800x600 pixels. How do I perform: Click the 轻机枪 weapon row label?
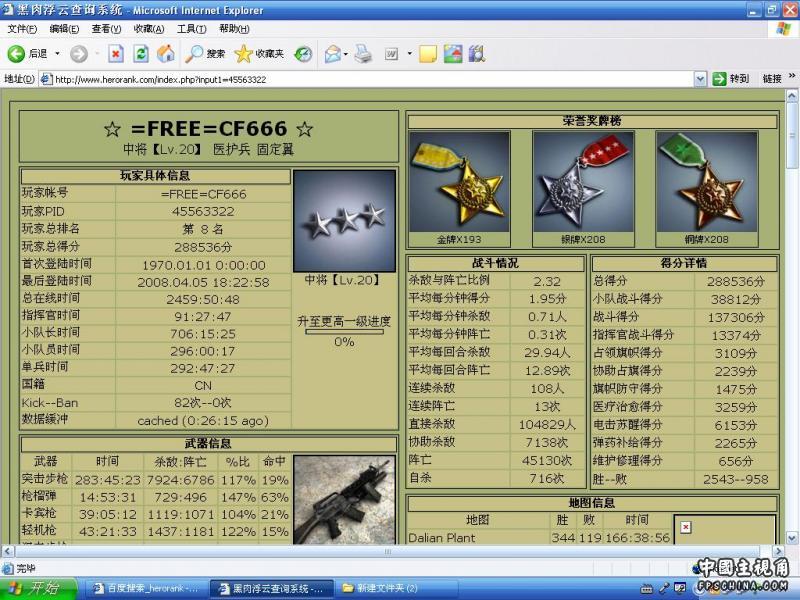[x=39, y=530]
